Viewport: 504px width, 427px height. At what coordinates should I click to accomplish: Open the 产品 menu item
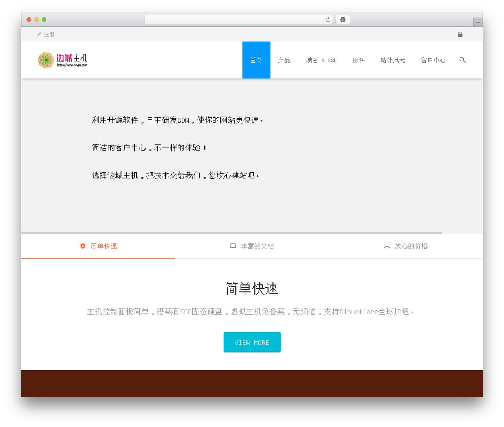[284, 60]
